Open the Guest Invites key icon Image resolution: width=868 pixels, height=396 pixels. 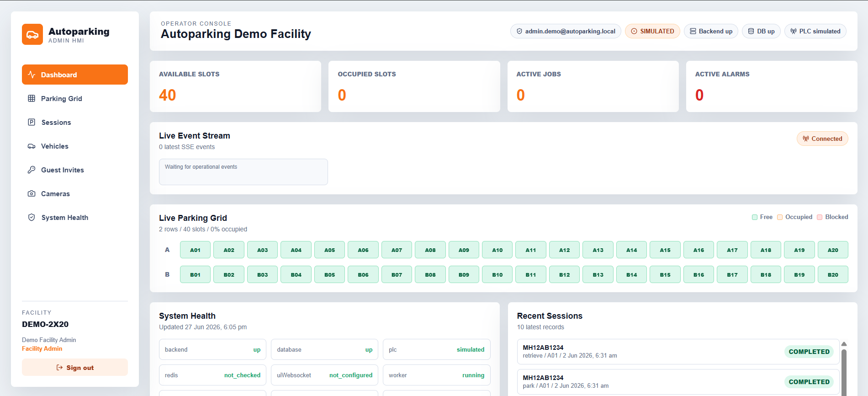pyautogui.click(x=32, y=170)
